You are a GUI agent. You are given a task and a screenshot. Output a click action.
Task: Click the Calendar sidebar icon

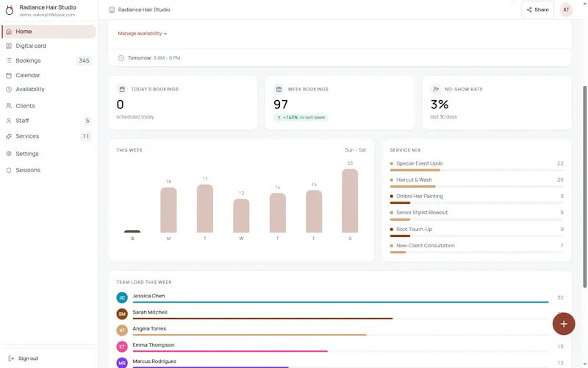coord(9,75)
